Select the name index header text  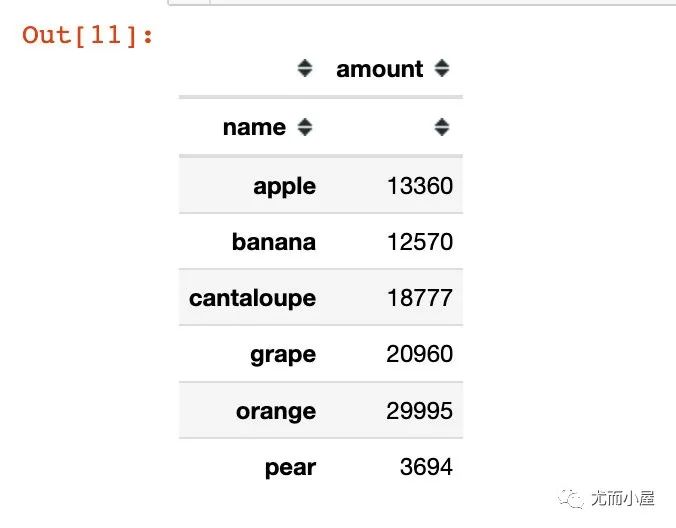point(254,128)
